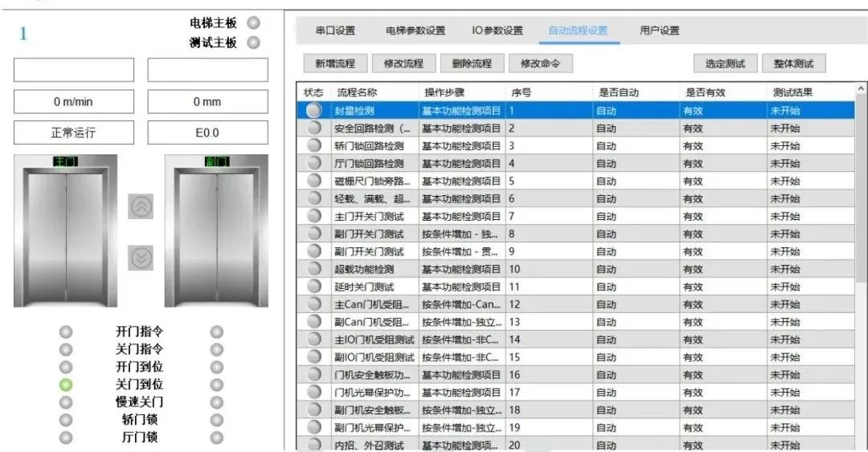868x452 pixels.
Task: Switch to the 串口设置 tab
Action: pyautogui.click(x=335, y=31)
